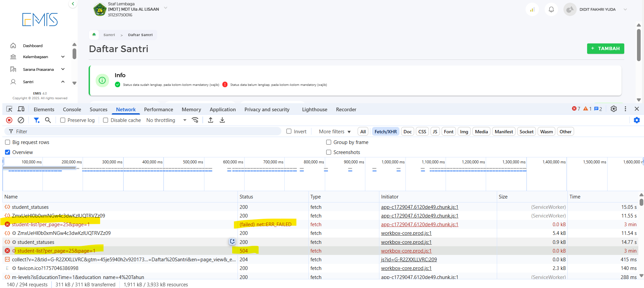Switch to the Console tab
This screenshot has width=644, height=288.
point(72,110)
